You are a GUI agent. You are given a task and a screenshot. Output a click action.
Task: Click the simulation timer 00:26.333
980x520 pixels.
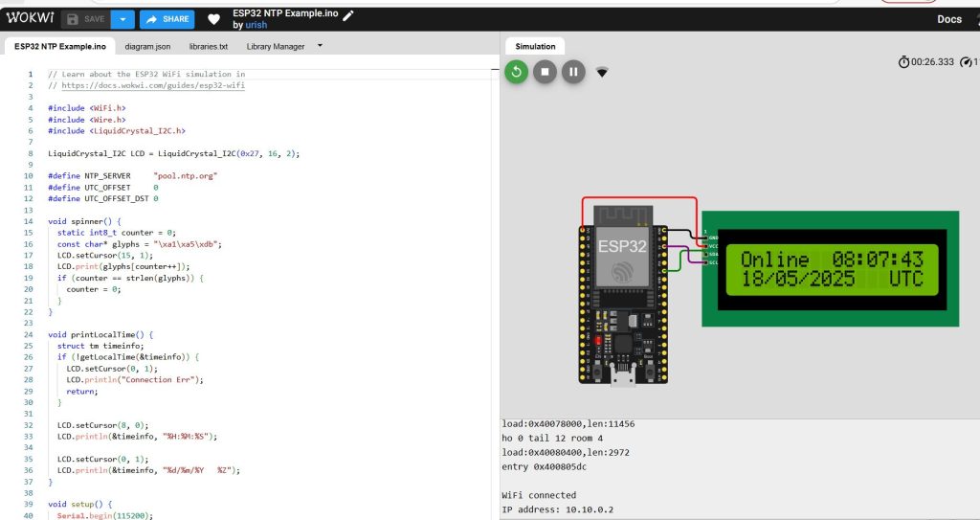point(926,62)
